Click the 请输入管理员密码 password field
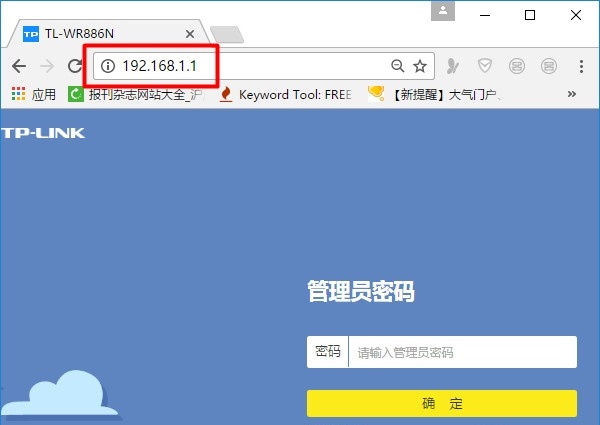 (463, 352)
